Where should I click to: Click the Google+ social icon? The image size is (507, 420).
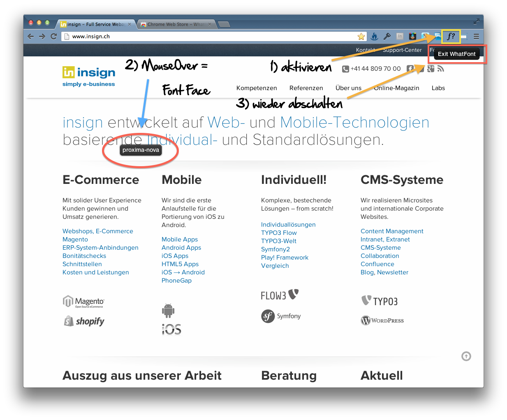431,68
